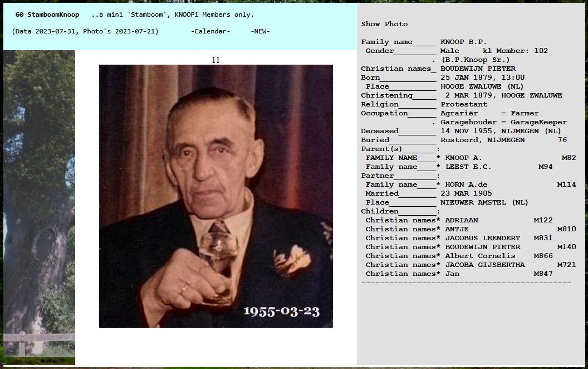
Task: Select child ANTJE entry M810
Action: coord(457,229)
